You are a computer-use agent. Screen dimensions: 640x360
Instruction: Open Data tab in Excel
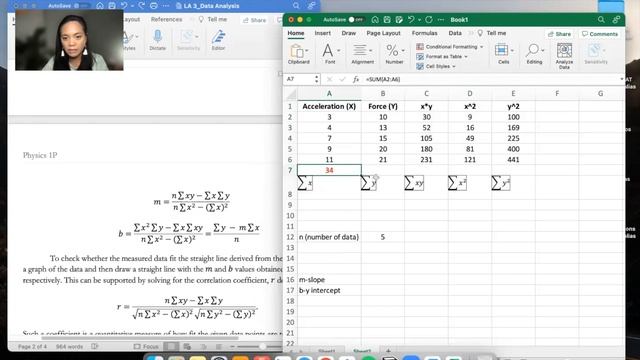[x=455, y=33]
